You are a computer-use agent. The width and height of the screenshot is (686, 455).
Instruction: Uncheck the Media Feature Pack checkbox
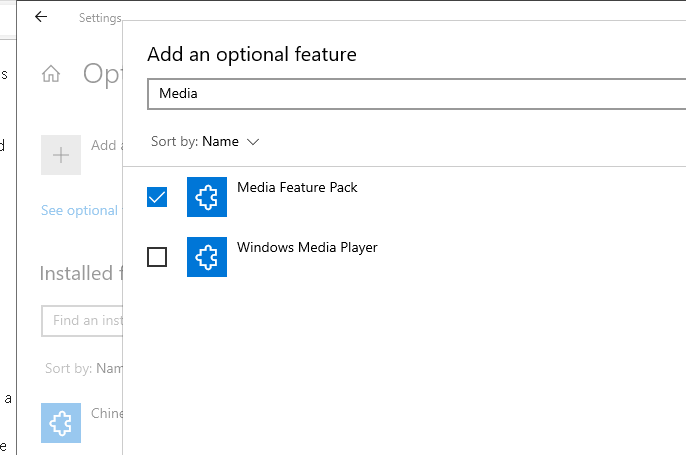point(157,197)
